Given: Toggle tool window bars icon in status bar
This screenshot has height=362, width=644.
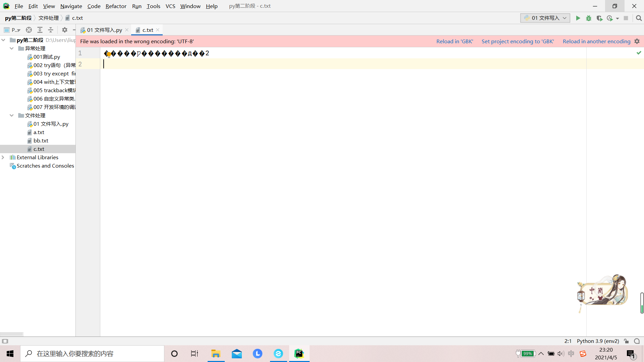Looking at the screenshot, I should [5, 341].
